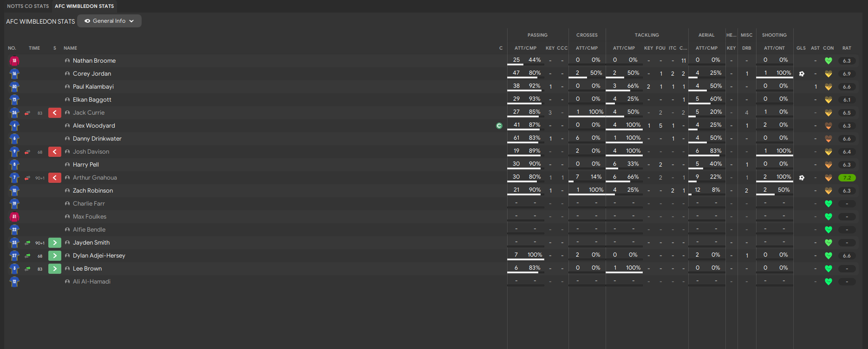Click Dylan Adjei-Hersey's 6.6 rating badge
868x349 pixels.
[847, 256]
